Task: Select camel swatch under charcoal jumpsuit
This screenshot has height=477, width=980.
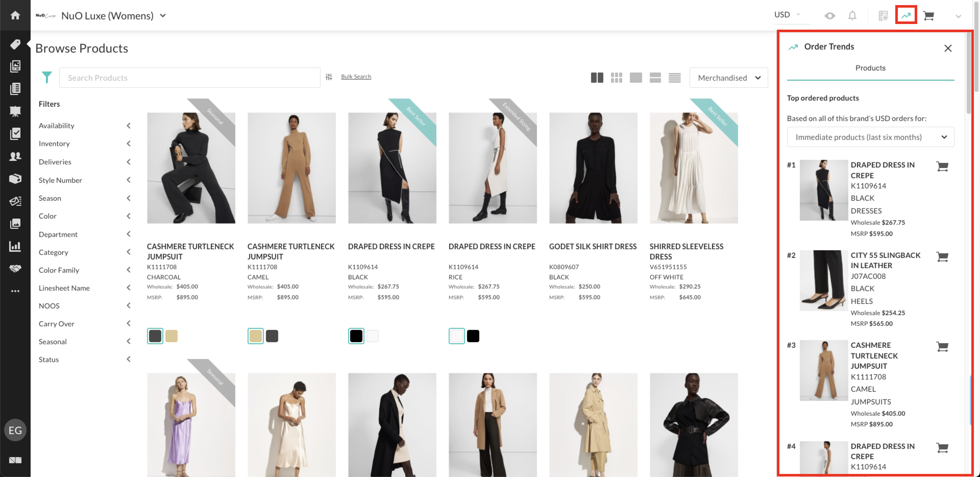Action: coord(171,336)
